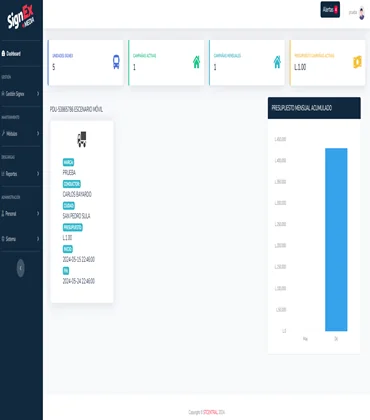Click the end date beginning 2024-05-24
The width and height of the screenshot is (370, 420).
pos(79,281)
